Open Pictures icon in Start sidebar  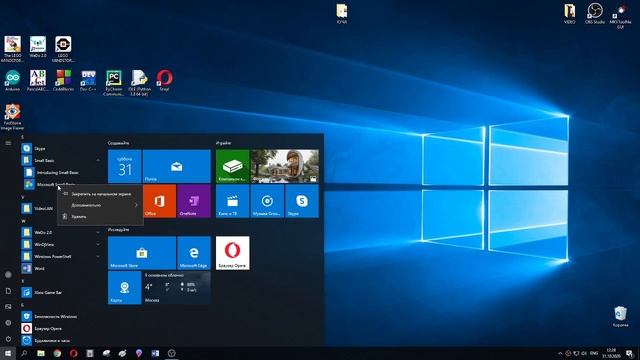click(x=8, y=307)
